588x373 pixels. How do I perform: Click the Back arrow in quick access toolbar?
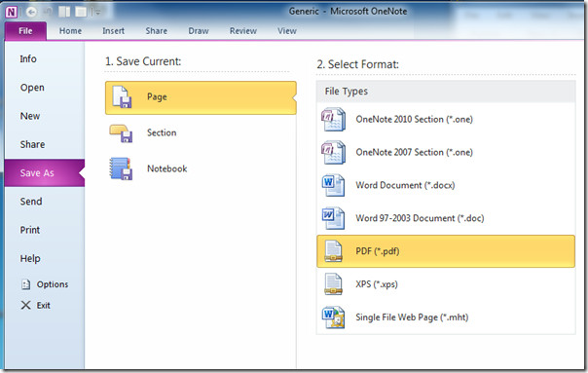(x=32, y=13)
